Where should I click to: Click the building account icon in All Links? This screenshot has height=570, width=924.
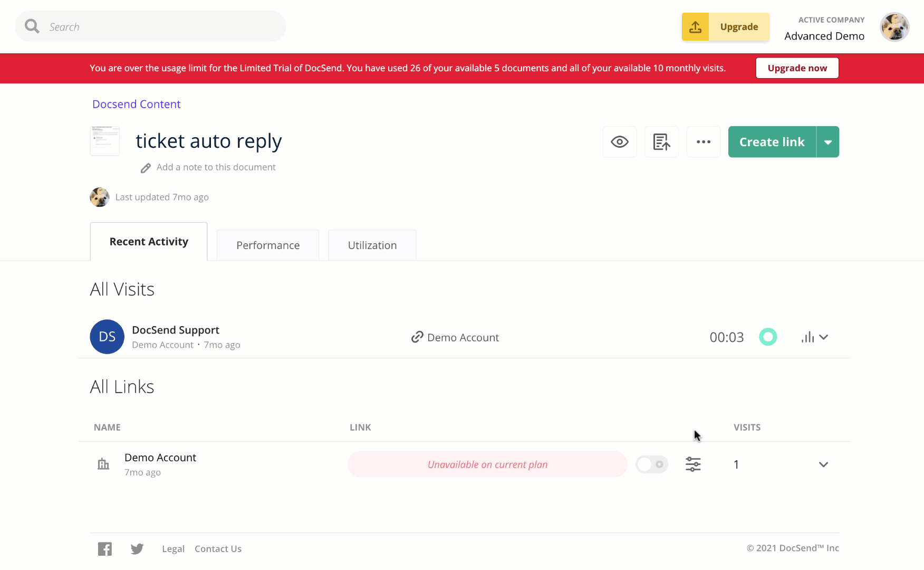pyautogui.click(x=103, y=464)
